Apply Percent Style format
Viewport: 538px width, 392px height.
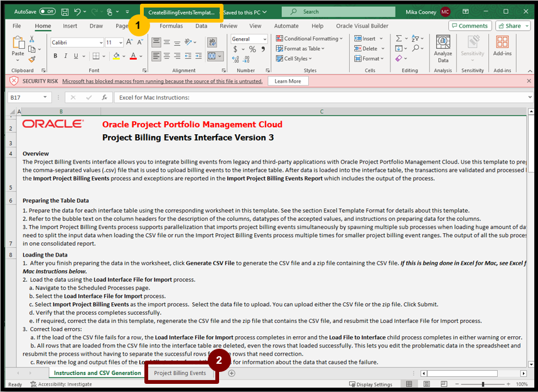coord(252,49)
